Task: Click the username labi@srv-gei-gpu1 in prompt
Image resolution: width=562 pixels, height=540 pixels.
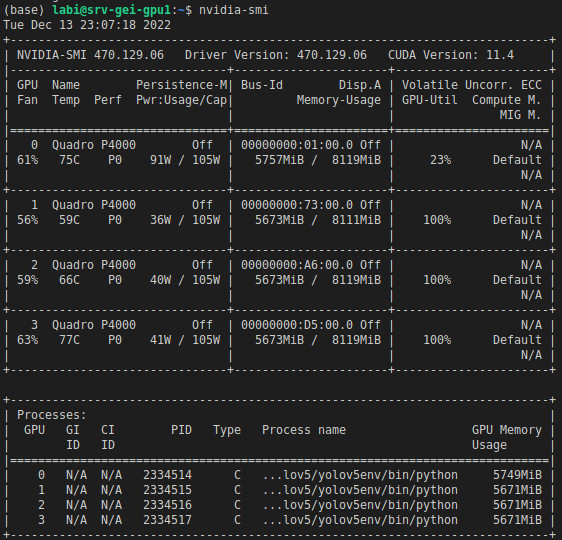Action: click(x=111, y=10)
